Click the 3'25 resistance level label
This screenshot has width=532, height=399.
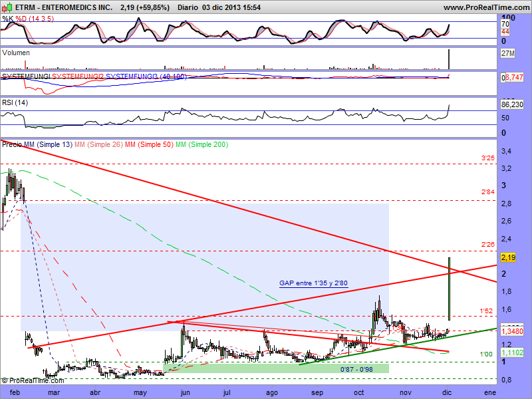tap(488, 158)
